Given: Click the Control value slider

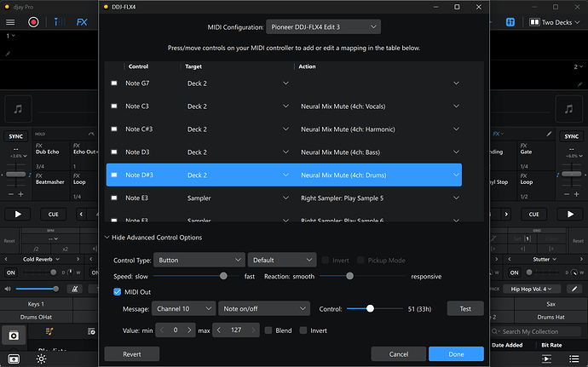Looking at the screenshot, I should pos(370,308).
